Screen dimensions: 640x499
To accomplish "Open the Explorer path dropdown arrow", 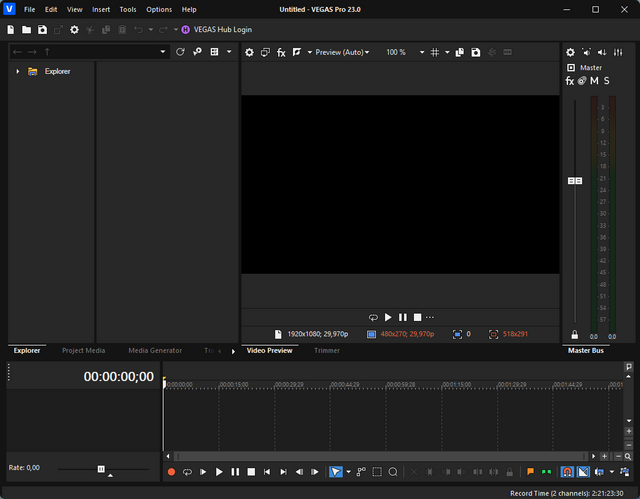I will pyautogui.click(x=163, y=52).
